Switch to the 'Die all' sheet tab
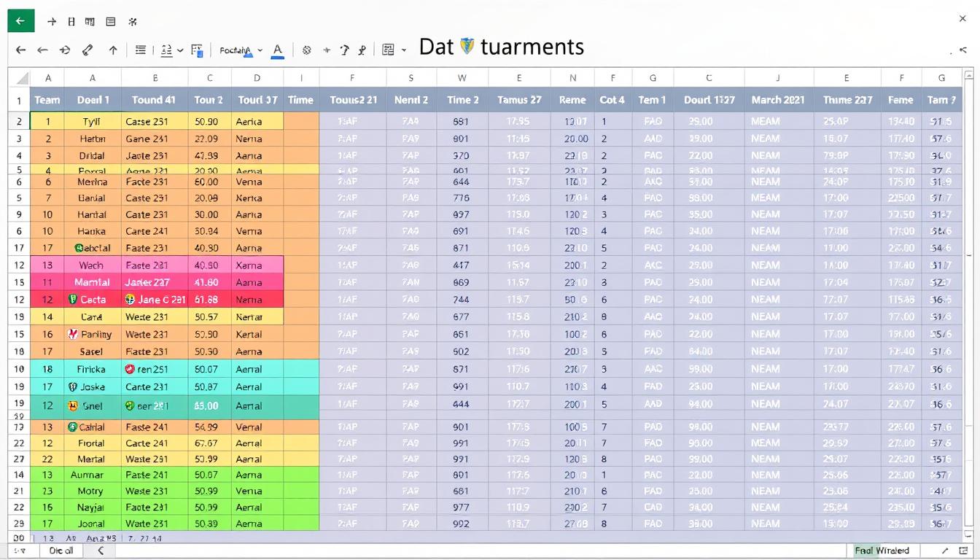This screenshot has width=980, height=560. tap(61, 551)
